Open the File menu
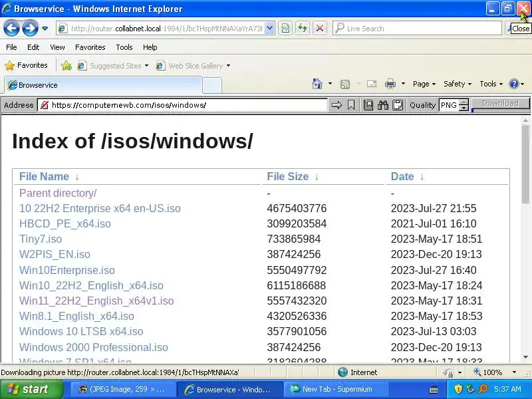This screenshot has height=399, width=532. pyautogui.click(x=11, y=47)
